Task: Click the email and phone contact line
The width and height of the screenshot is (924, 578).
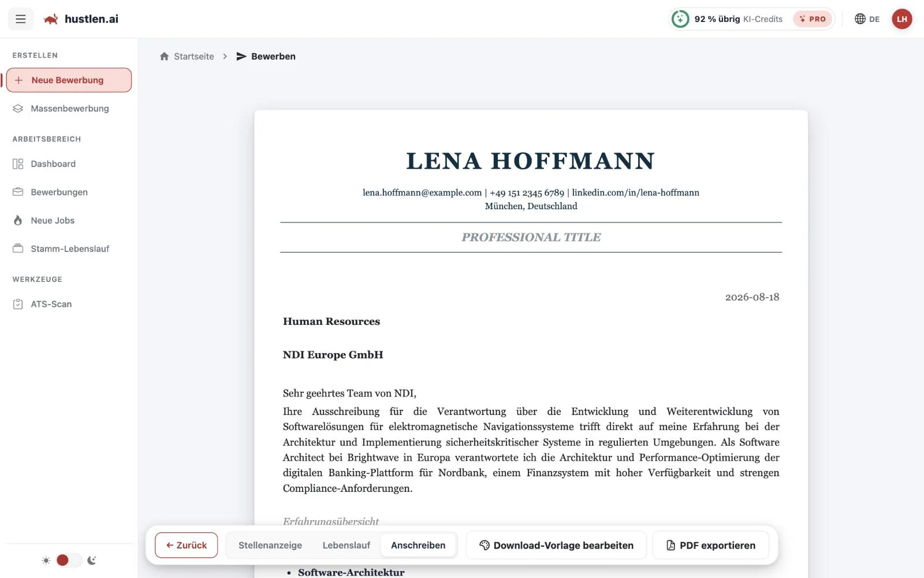Action: pyautogui.click(x=531, y=192)
